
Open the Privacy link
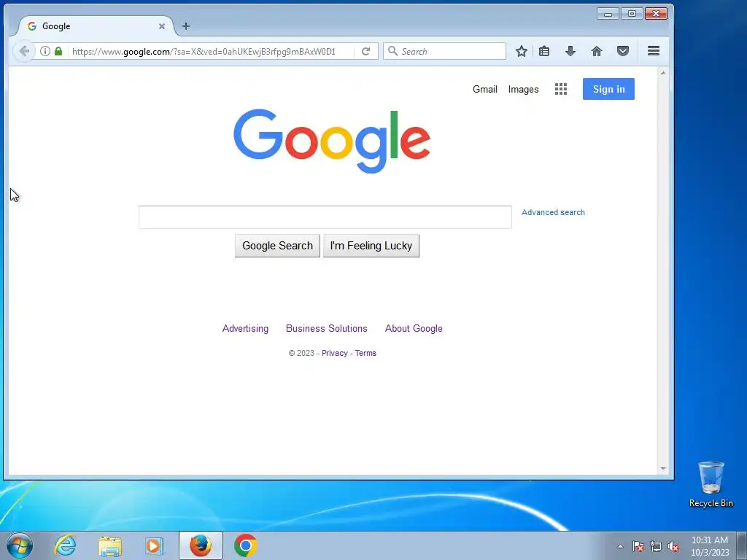pos(334,353)
